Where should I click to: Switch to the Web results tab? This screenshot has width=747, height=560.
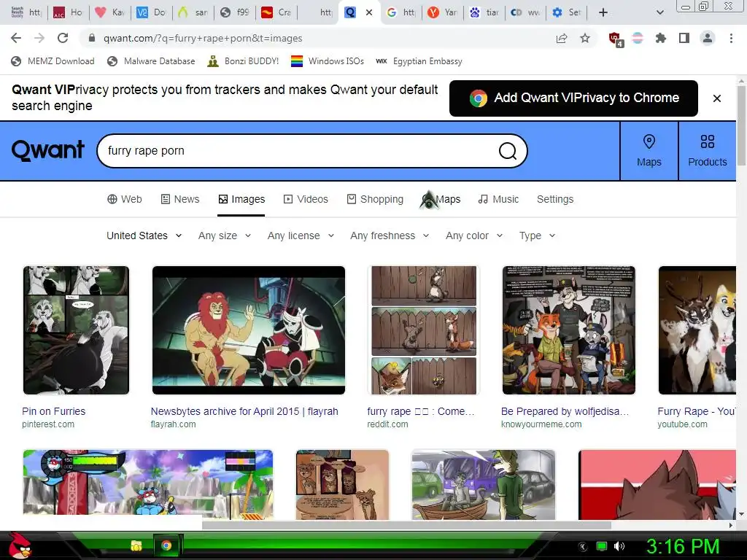click(124, 199)
